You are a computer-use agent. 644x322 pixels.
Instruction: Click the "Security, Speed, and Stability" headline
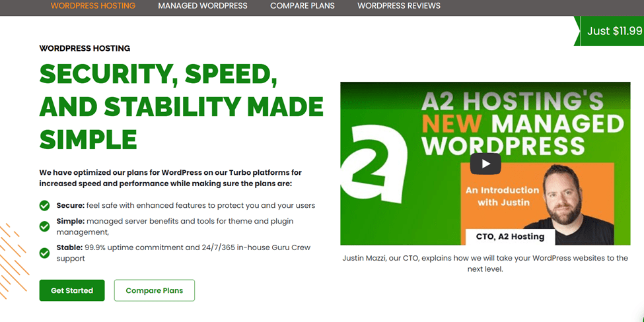[181, 106]
